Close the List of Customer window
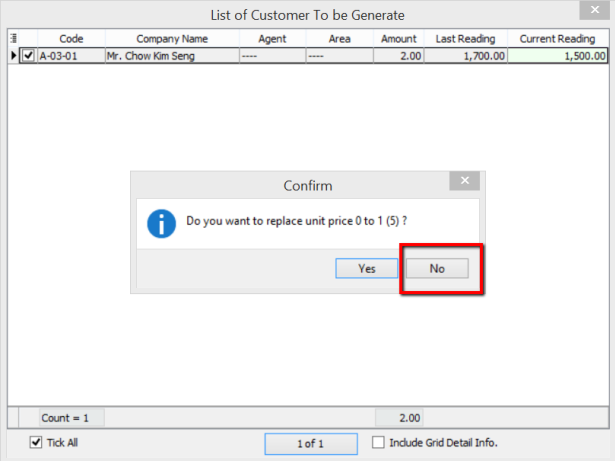 point(595,13)
